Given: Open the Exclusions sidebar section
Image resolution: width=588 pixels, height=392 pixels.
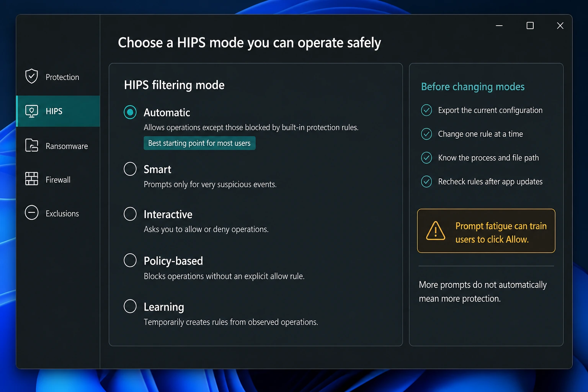Looking at the screenshot, I should [x=58, y=213].
